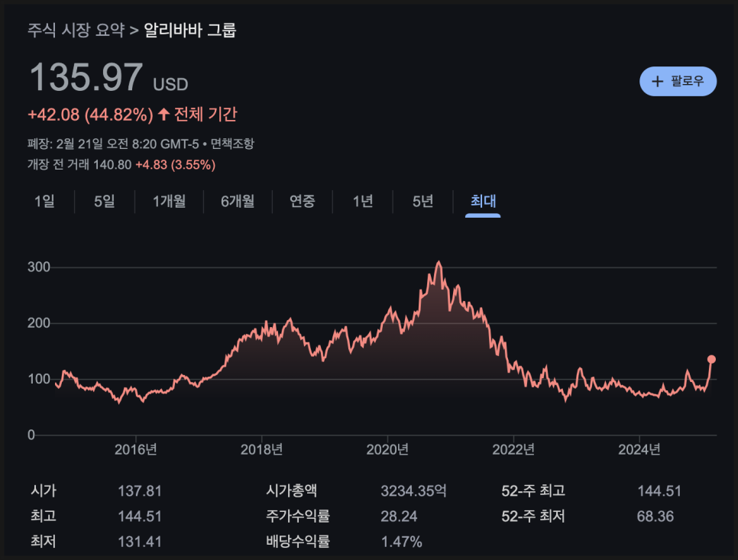
Task: Click the 52-주 최저 label
Action: [532, 516]
